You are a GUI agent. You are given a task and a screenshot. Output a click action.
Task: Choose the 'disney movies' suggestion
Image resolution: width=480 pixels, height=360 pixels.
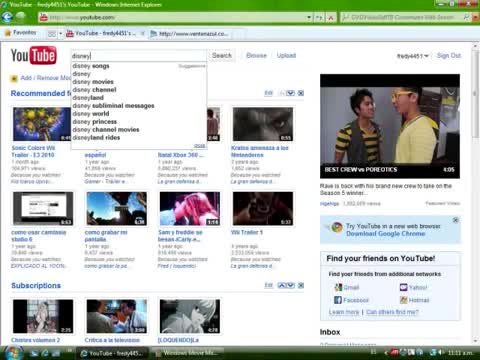(x=138, y=82)
